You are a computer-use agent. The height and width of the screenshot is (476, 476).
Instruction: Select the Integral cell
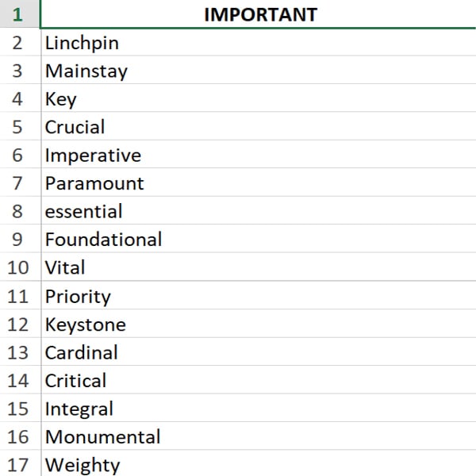point(259,408)
